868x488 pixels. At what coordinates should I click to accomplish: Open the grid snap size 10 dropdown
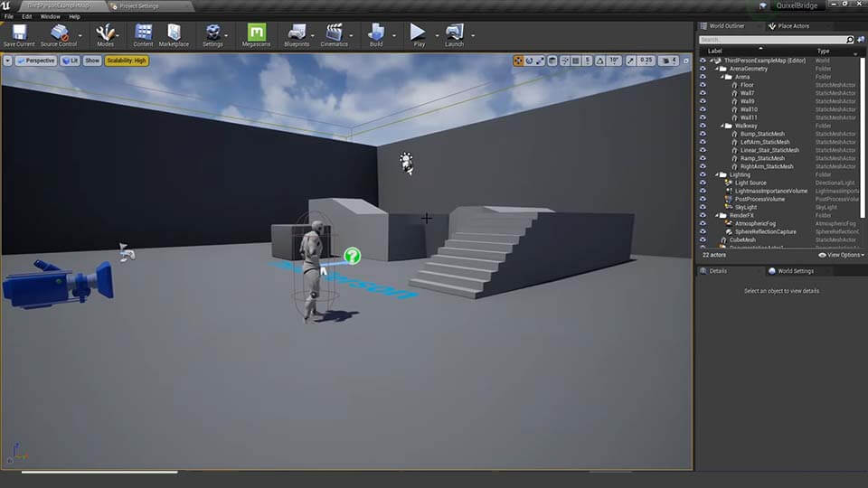pyautogui.click(x=588, y=61)
